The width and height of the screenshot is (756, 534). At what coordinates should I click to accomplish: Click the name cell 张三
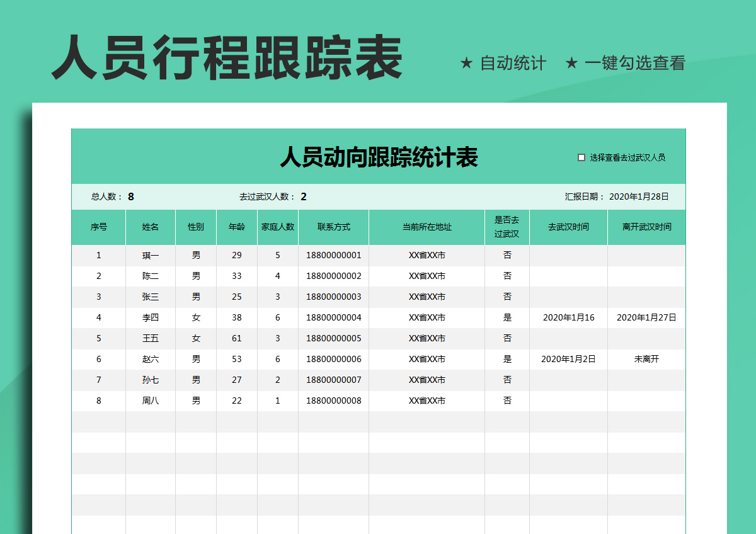(x=151, y=297)
